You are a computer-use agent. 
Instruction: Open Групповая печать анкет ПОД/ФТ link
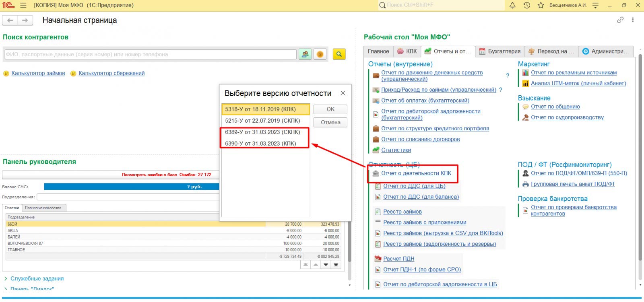pyautogui.click(x=573, y=184)
